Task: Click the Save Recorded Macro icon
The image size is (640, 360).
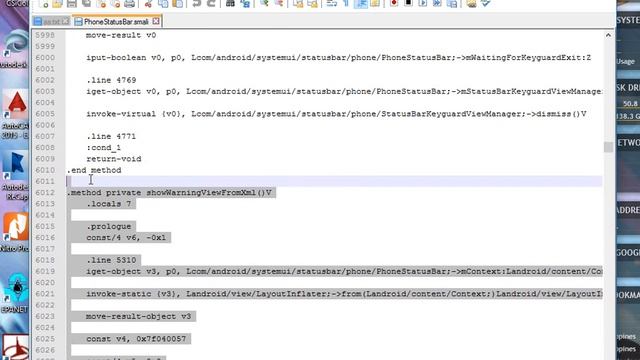Action: (452, 4)
